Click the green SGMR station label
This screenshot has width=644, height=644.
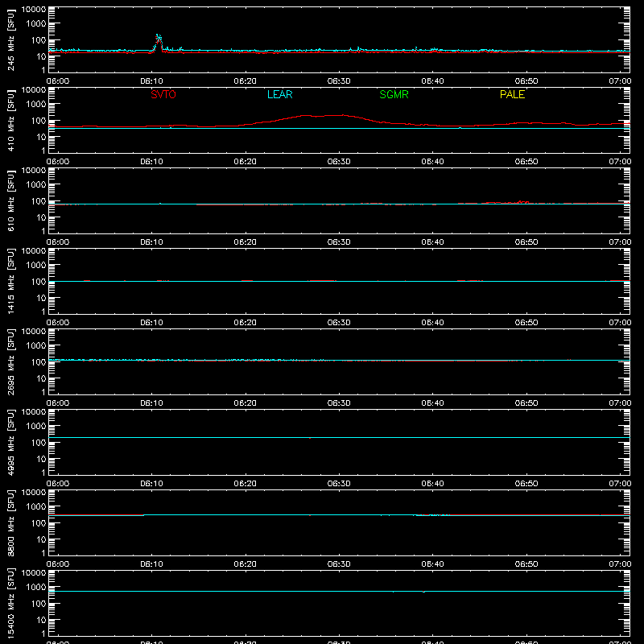point(394,94)
